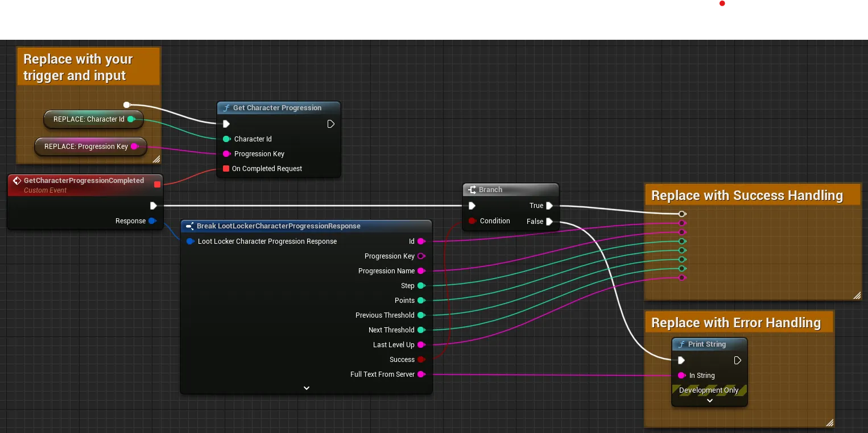Click Print String input exec pin

tap(681, 360)
